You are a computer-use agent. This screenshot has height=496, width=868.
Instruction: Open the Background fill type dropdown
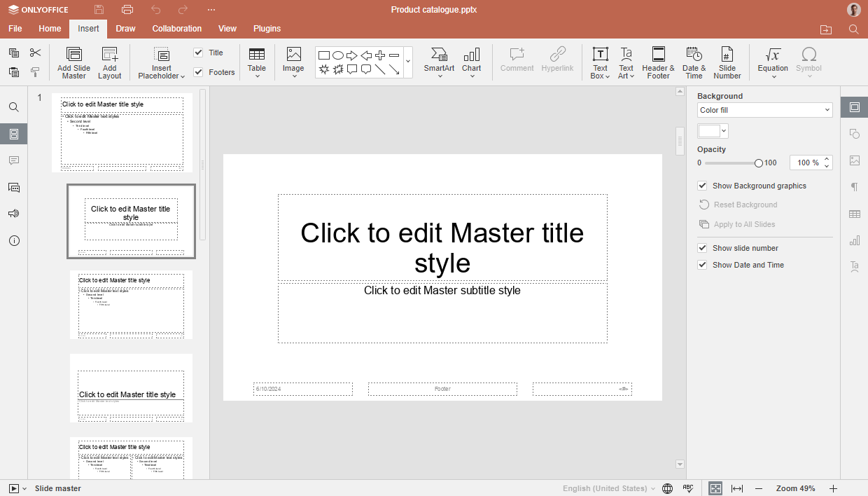764,109
